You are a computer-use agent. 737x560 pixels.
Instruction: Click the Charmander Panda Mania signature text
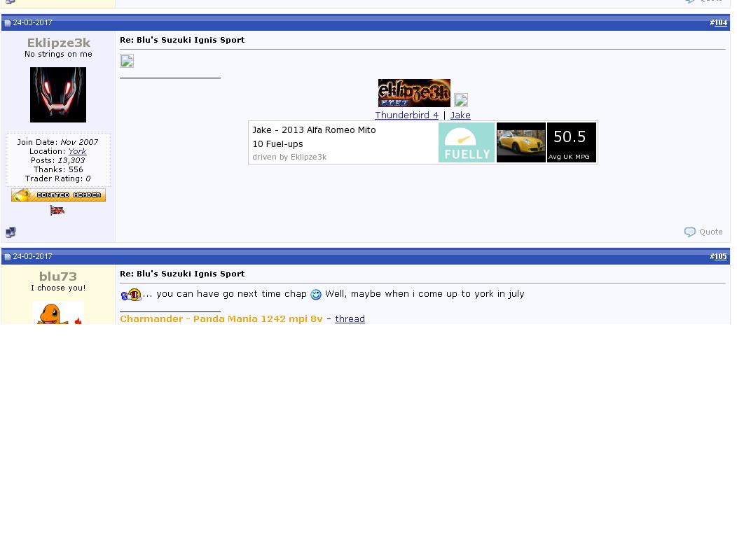tap(221, 319)
